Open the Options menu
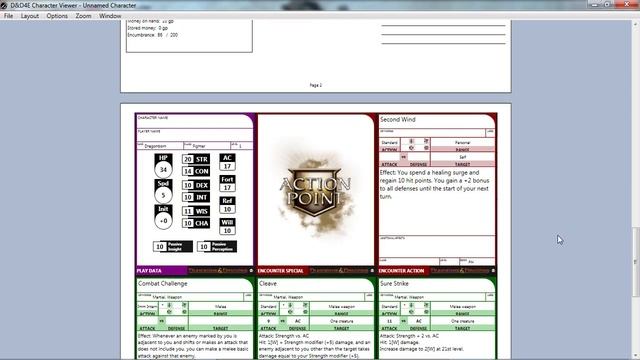The height and width of the screenshot is (360, 640). 57,16
